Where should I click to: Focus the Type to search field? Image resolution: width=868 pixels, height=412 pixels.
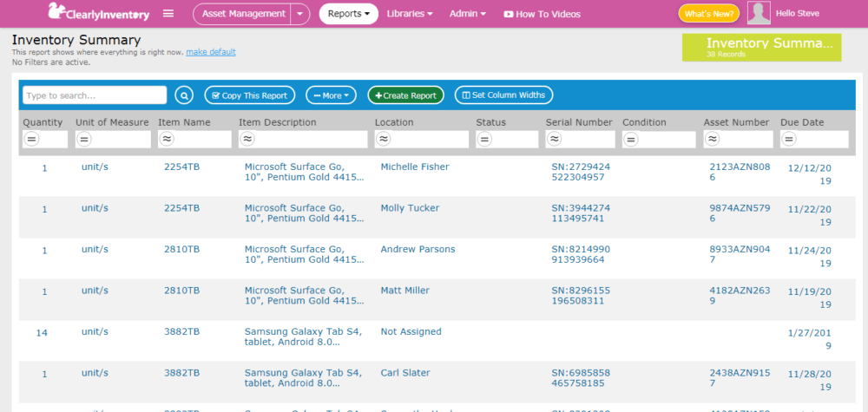coord(95,95)
